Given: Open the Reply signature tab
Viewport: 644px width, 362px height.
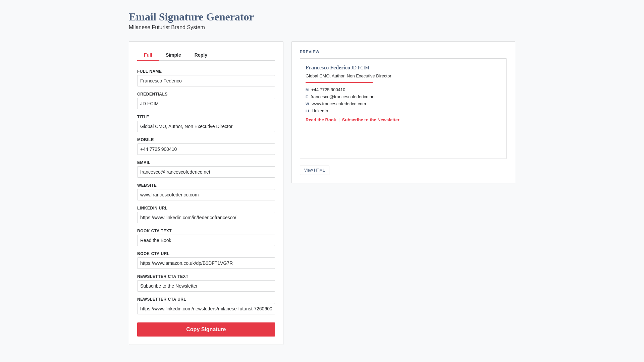Looking at the screenshot, I should [x=201, y=55].
